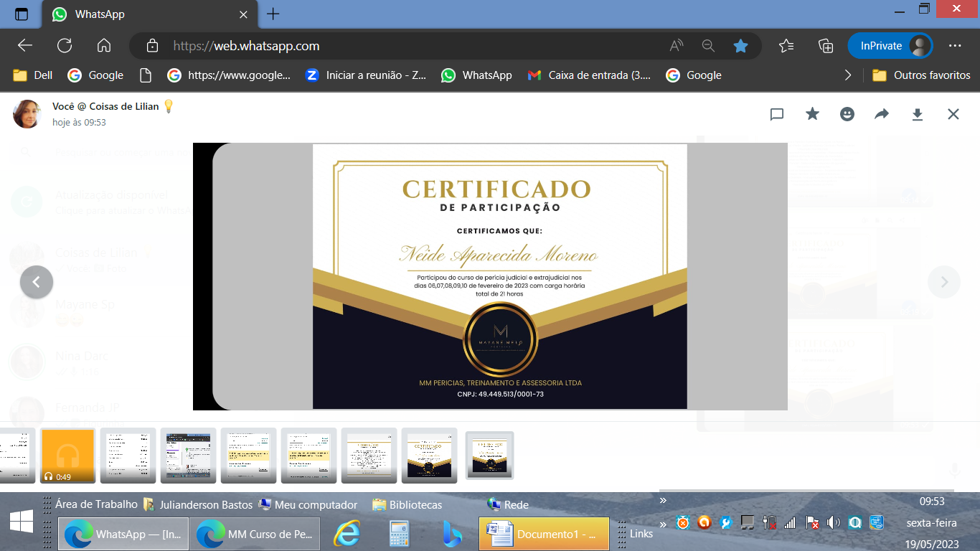Go to previous media with left arrow
The width and height of the screenshot is (980, 551).
pyautogui.click(x=37, y=282)
